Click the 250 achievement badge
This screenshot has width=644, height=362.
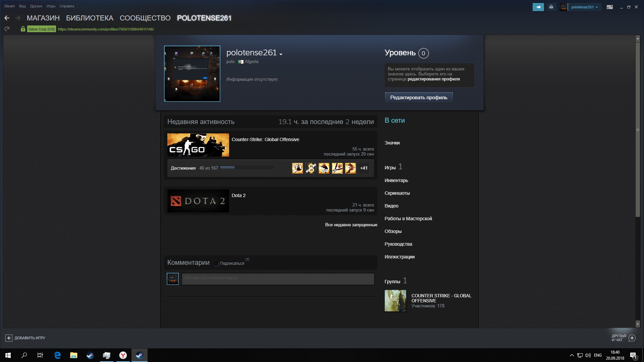coord(324,168)
